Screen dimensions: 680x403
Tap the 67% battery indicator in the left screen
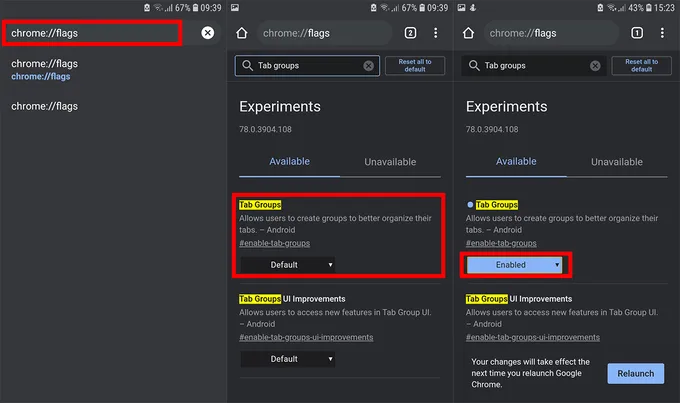click(x=186, y=8)
